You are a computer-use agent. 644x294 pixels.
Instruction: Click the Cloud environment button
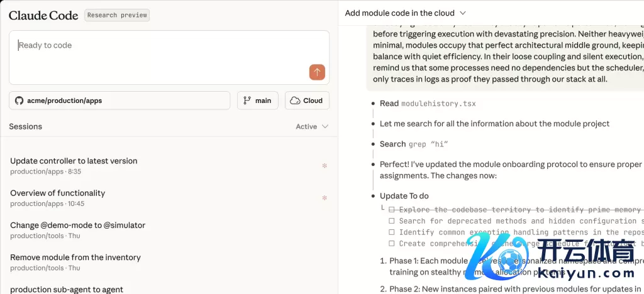[307, 101]
